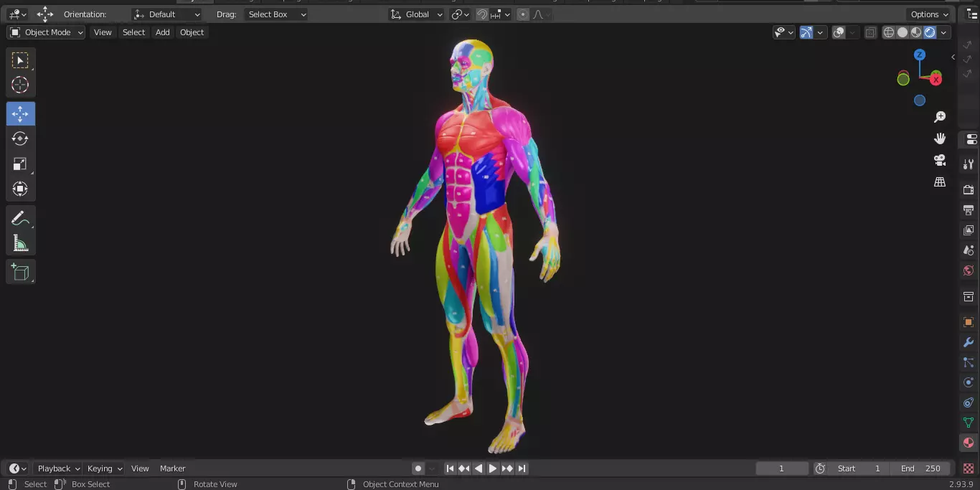
Task: Open the Material properties tab
Action: point(969,443)
